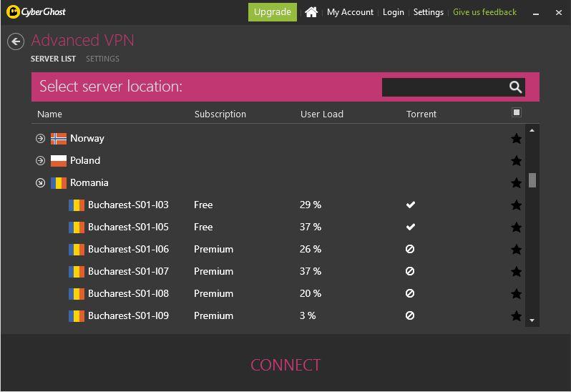Click torrent blocked icon for Bucharest-S01-I08
The width and height of the screenshot is (571, 392).
tap(410, 293)
